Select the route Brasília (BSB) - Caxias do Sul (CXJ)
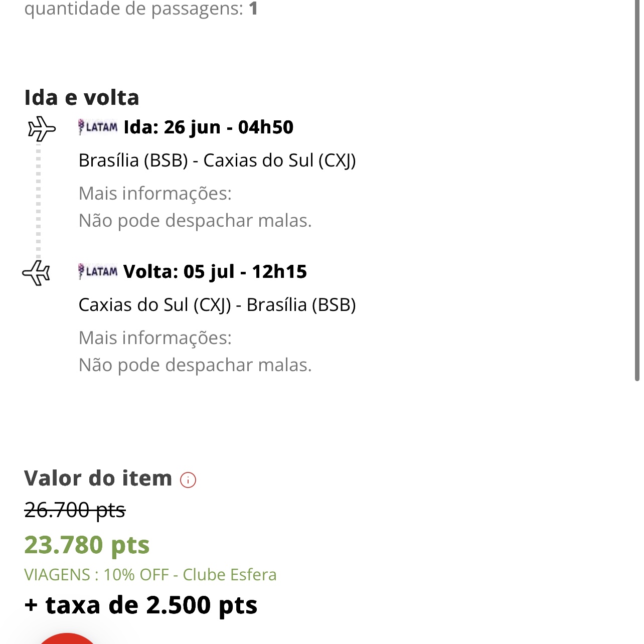The image size is (644, 644). coord(218,161)
